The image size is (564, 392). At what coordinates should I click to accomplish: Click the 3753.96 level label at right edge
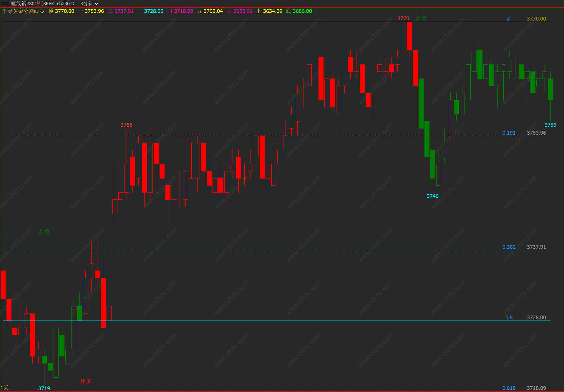(x=536, y=133)
